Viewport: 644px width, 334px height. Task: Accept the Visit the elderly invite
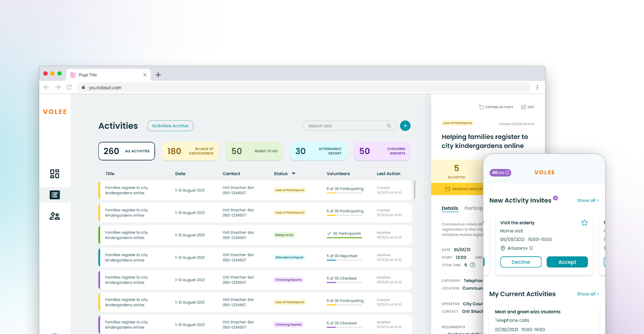coord(567,262)
